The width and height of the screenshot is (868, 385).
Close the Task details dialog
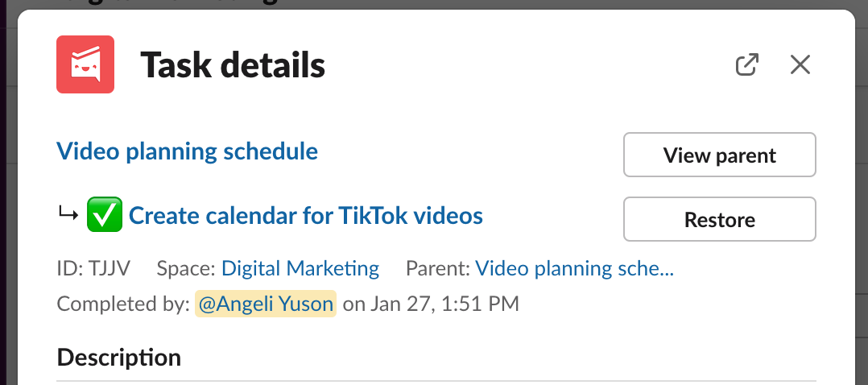tap(800, 64)
